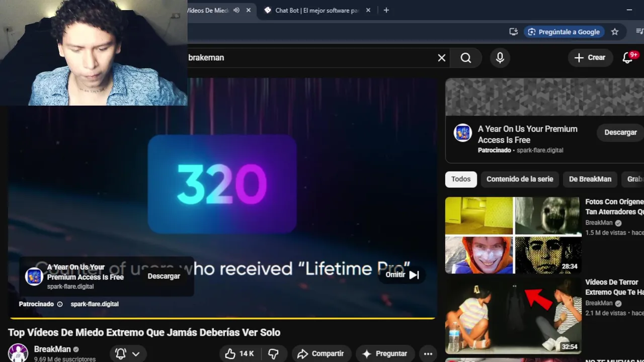Bookmark this page with the star icon
Viewport: 644px width, 362px height.
[x=615, y=32]
